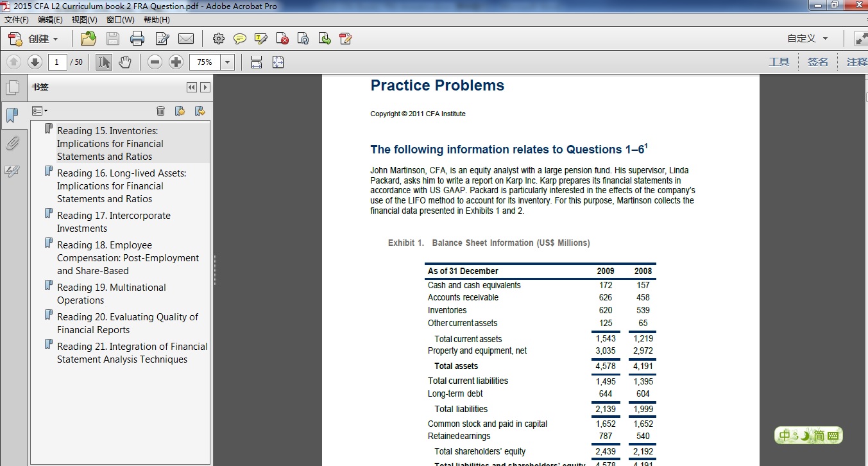Click the Edit document pencil icon
The image size is (868, 466).
[x=162, y=39]
